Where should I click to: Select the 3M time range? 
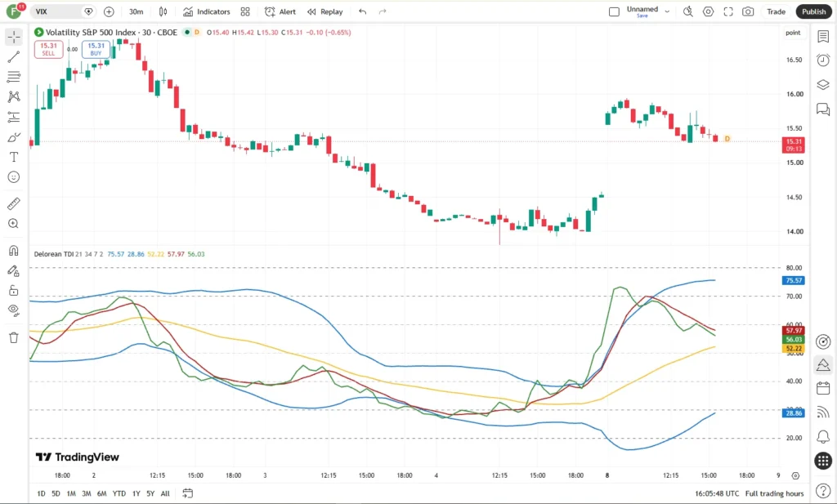pyautogui.click(x=87, y=493)
